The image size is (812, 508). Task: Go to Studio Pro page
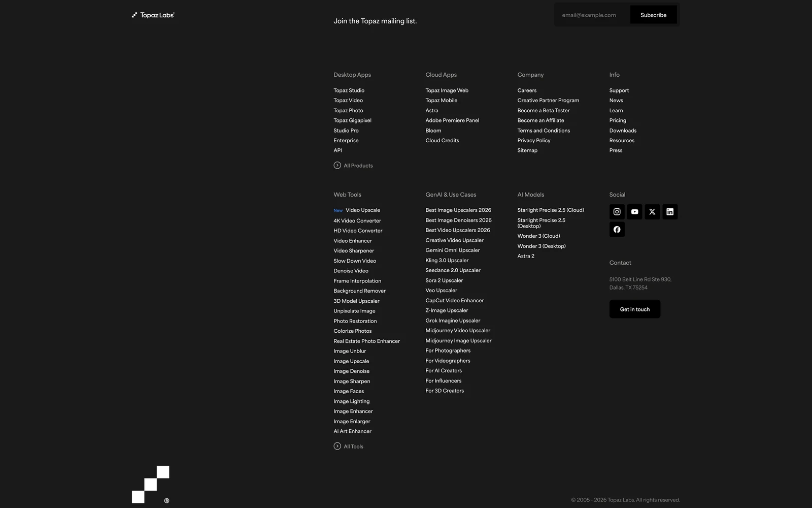[346, 131]
